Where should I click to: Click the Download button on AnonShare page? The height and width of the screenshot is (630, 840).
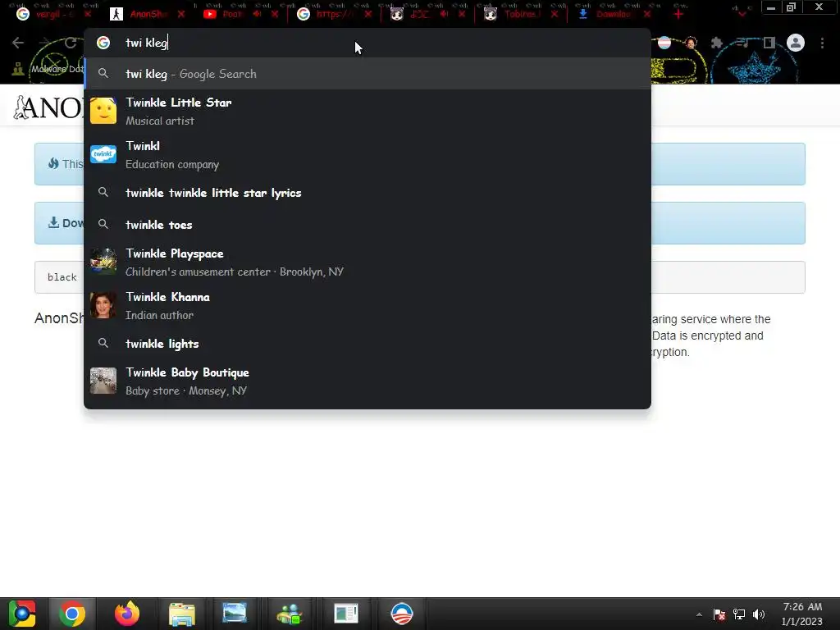tap(66, 223)
